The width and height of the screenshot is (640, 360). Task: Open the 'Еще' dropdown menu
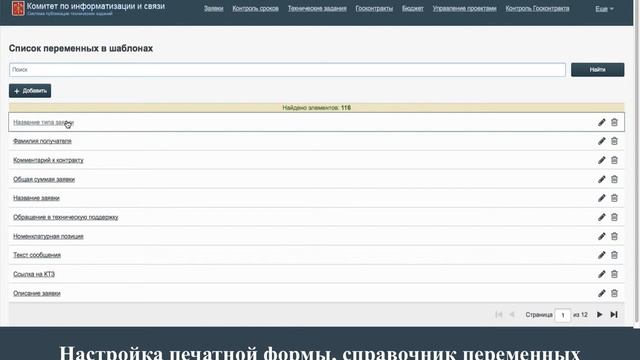(604, 9)
